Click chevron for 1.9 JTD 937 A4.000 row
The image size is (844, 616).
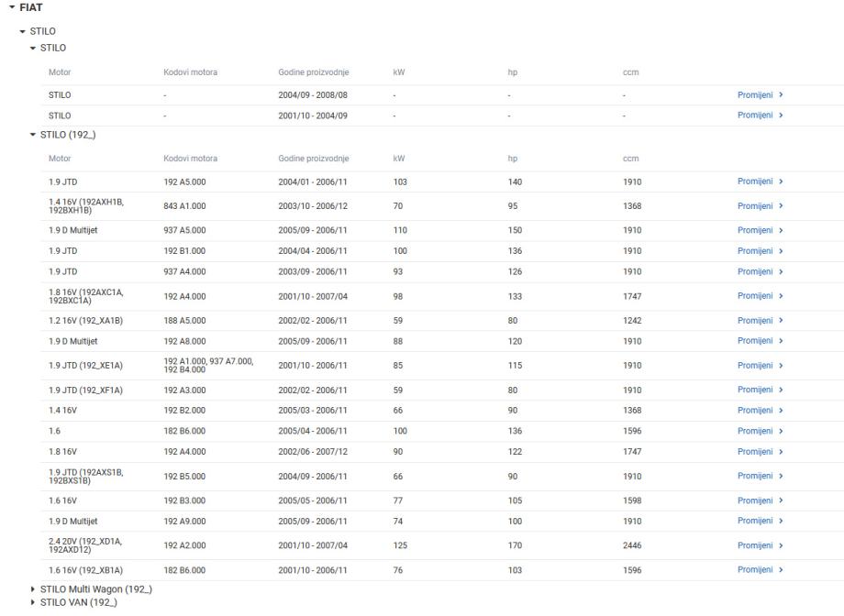point(781,271)
